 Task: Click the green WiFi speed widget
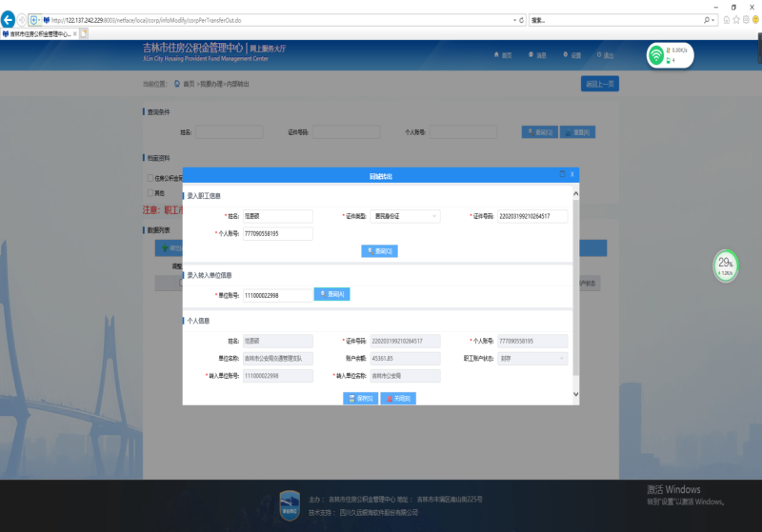tap(670, 55)
